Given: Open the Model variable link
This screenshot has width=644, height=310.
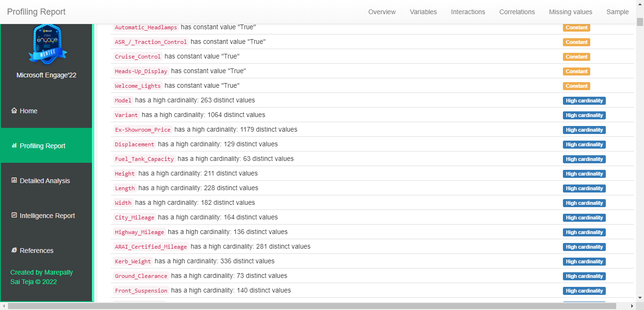Looking at the screenshot, I should [x=123, y=100].
